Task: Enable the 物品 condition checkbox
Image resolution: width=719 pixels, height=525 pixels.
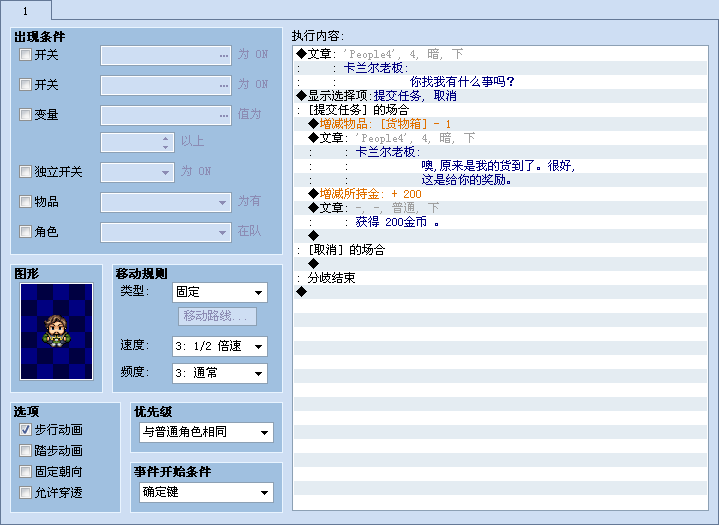Action: pos(25,201)
